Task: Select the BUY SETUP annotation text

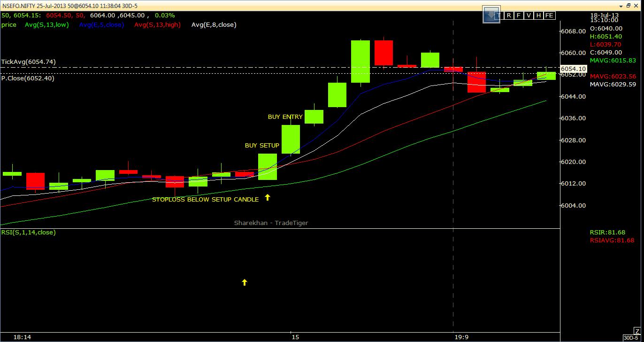Action: [x=262, y=146]
